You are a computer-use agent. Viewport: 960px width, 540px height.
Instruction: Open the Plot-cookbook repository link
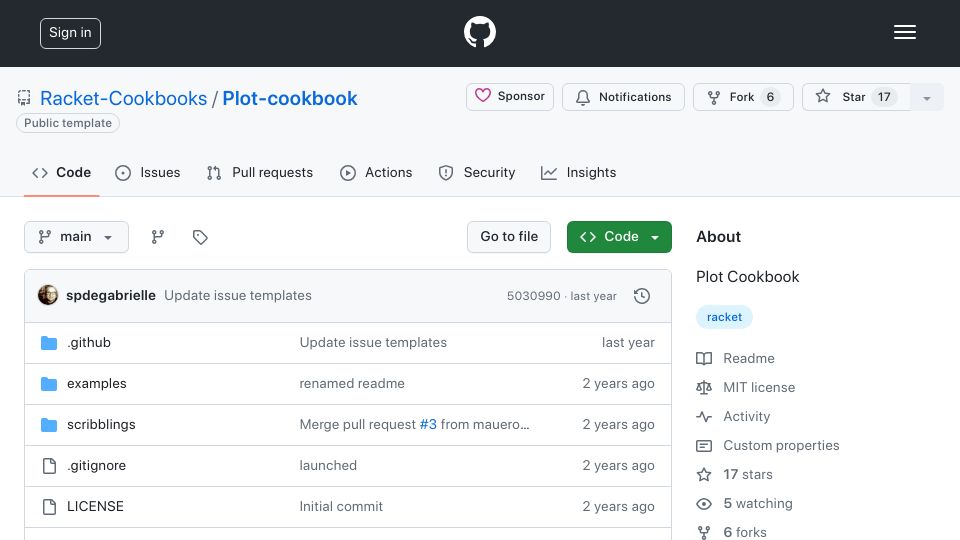click(290, 98)
